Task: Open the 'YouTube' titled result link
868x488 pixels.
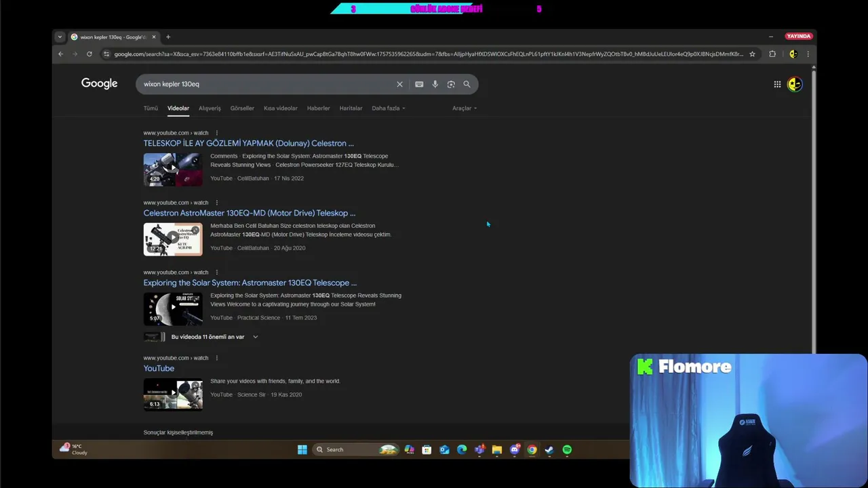Action: [159, 368]
